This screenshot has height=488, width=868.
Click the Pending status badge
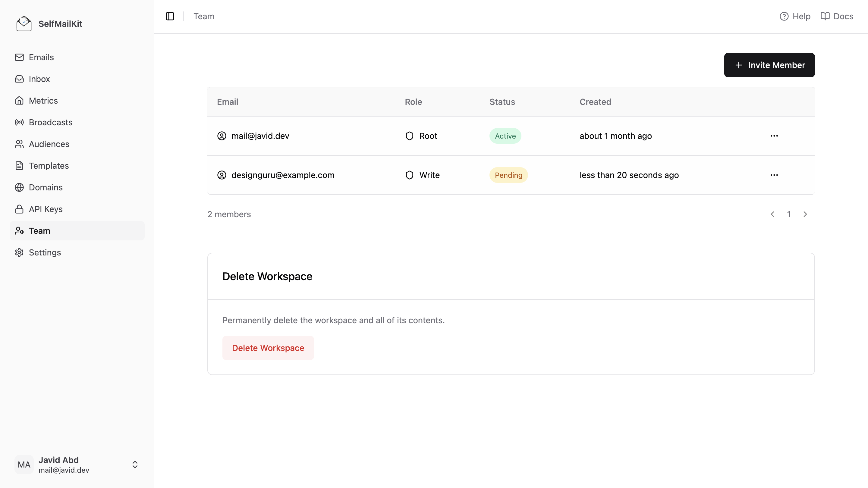[508, 175]
